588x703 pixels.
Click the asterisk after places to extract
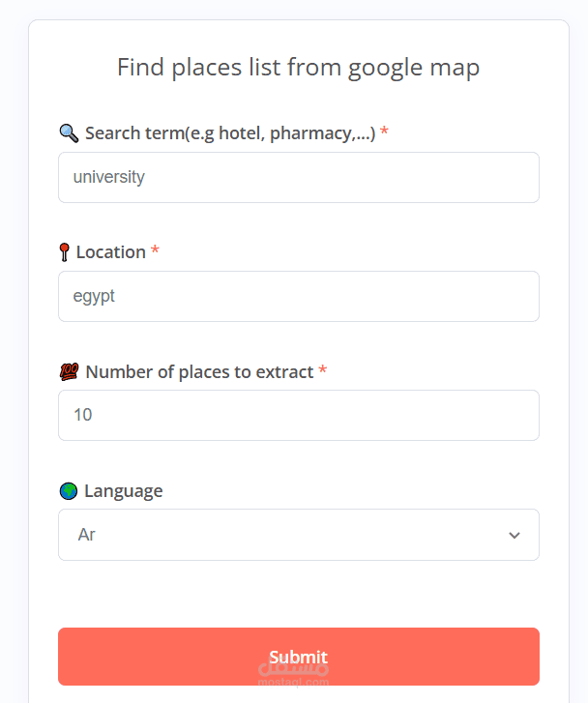point(322,369)
